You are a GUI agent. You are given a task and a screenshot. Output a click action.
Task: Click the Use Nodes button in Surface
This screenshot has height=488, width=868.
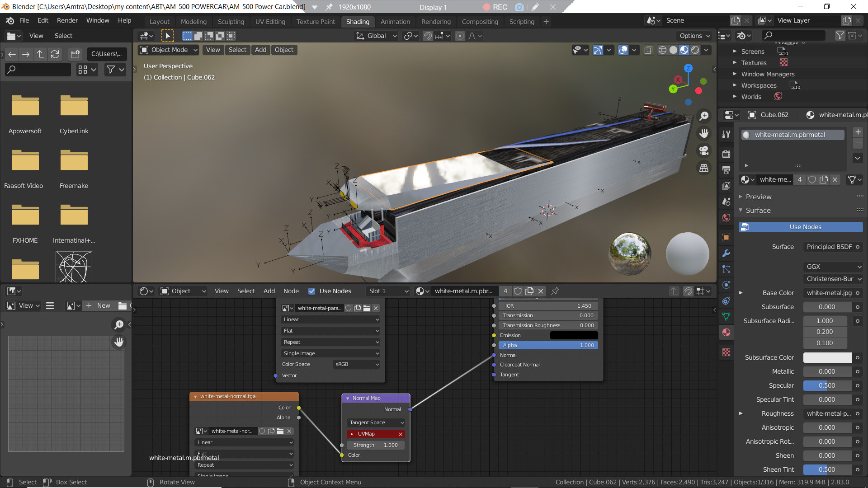pos(801,227)
